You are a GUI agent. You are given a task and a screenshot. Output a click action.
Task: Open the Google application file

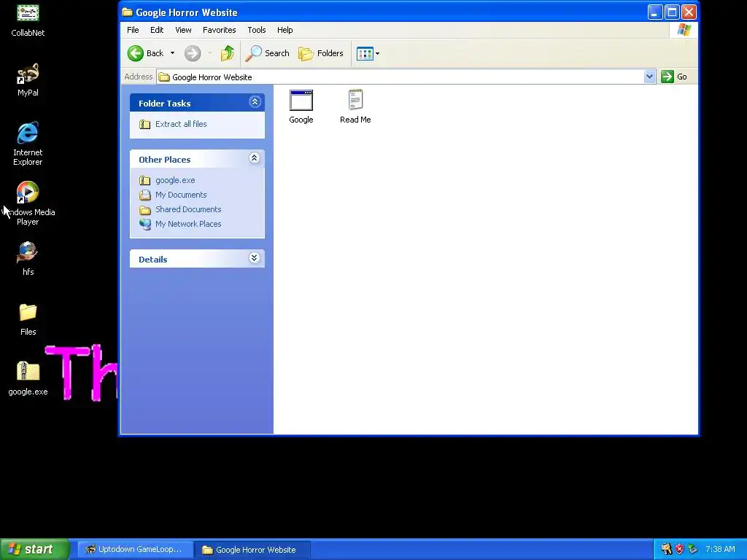click(301, 106)
